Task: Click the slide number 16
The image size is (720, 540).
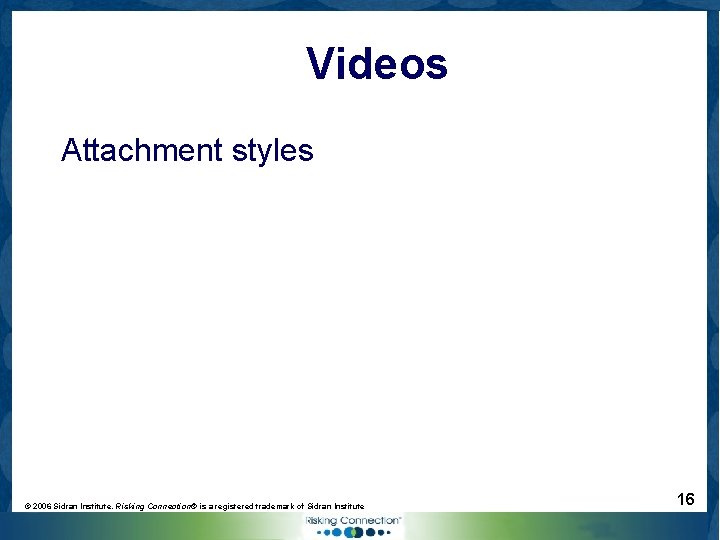Action: pyautogui.click(x=686, y=499)
